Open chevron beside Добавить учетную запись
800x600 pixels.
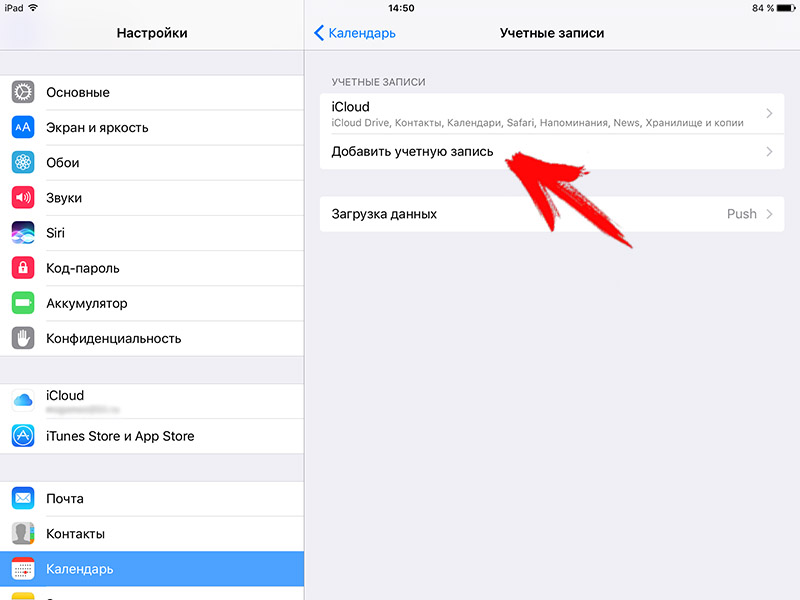pos(769,152)
